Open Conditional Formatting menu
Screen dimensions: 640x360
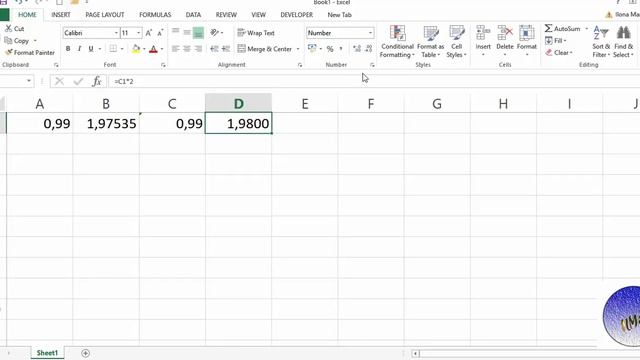tap(397, 42)
